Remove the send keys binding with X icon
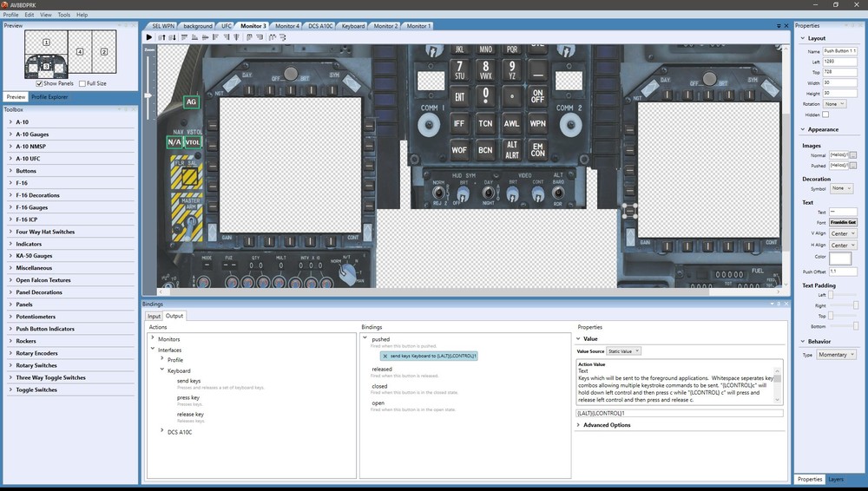Viewport: 868px width, 491px height. pyautogui.click(x=385, y=356)
